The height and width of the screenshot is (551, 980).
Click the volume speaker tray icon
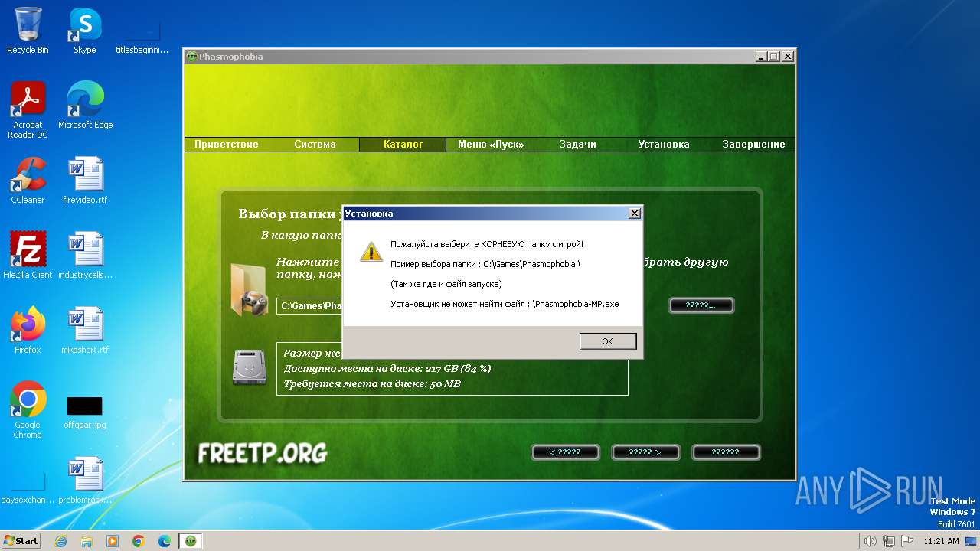870,541
